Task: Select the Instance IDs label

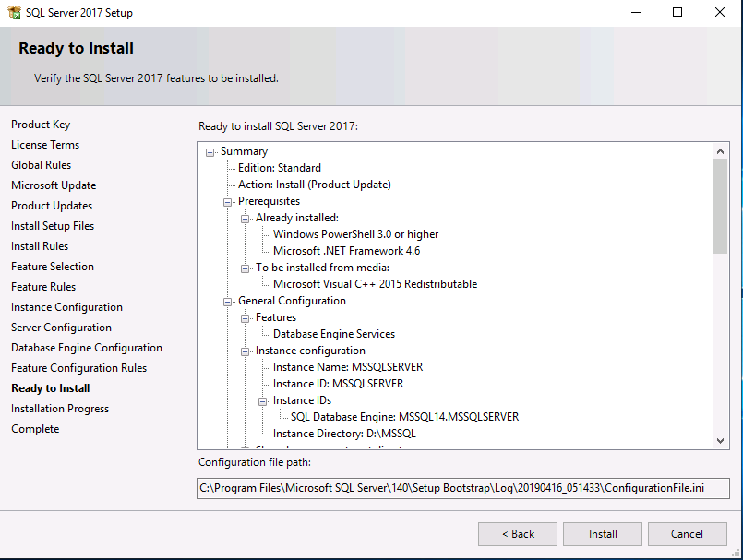Action: 303,400
